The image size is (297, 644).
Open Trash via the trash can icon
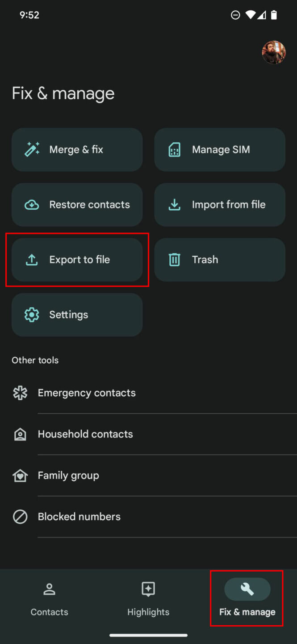coord(174,259)
